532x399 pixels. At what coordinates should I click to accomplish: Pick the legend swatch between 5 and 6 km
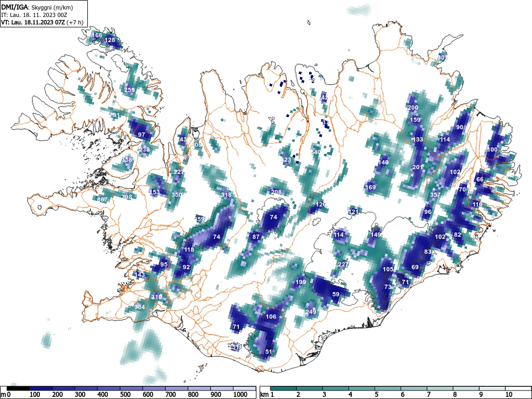point(388,388)
